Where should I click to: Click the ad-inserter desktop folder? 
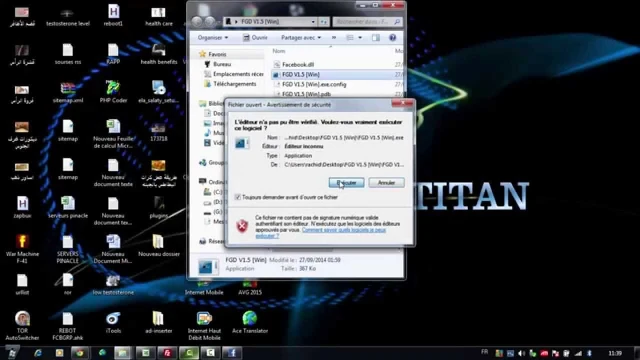pos(159,323)
